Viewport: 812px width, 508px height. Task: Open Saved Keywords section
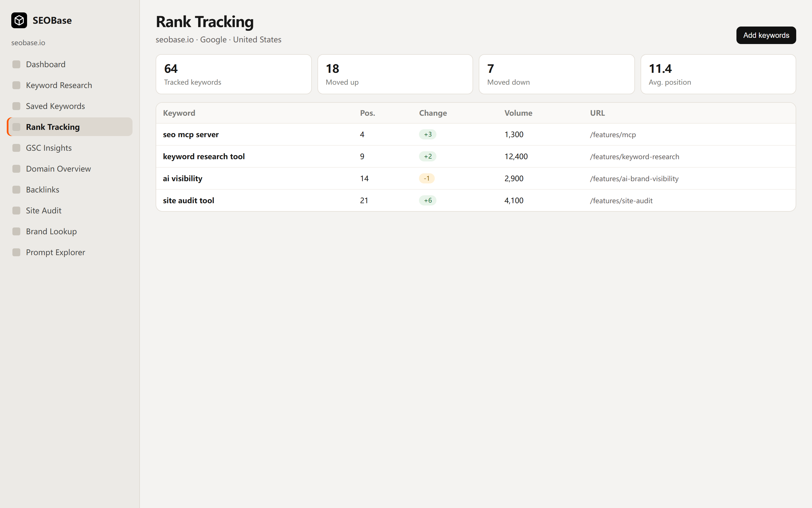pyautogui.click(x=69, y=106)
